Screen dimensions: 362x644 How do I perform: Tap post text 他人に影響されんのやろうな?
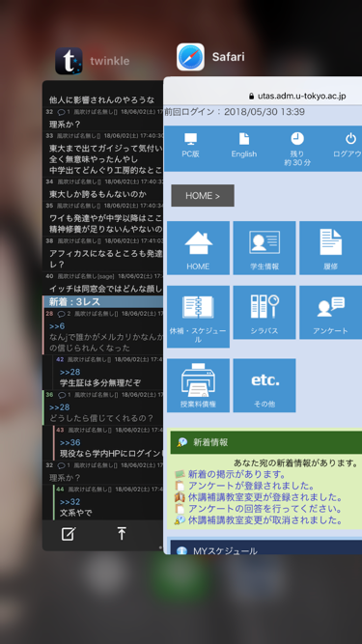pyautogui.click(x=101, y=99)
